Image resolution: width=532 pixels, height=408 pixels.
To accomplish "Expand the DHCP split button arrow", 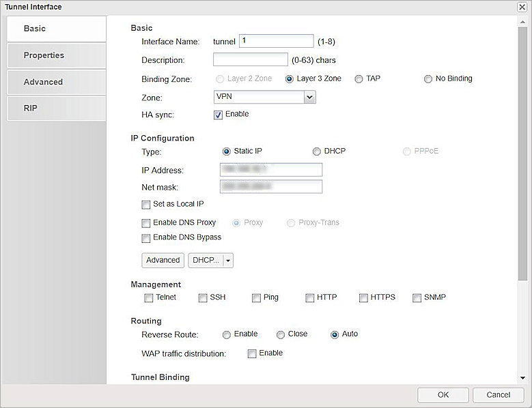I will click(228, 260).
